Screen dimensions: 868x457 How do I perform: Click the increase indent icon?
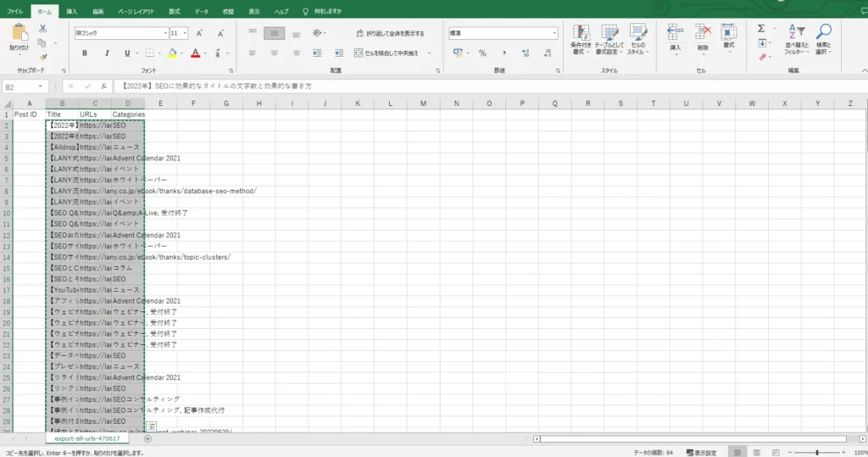pos(339,53)
